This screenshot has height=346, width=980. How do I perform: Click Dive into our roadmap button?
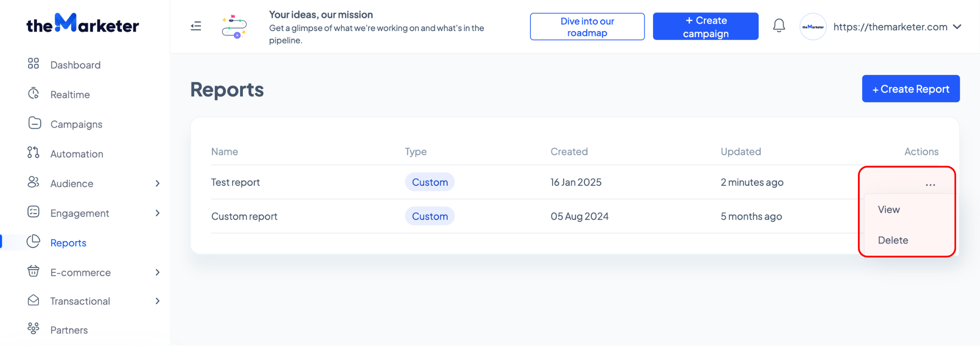point(587,27)
